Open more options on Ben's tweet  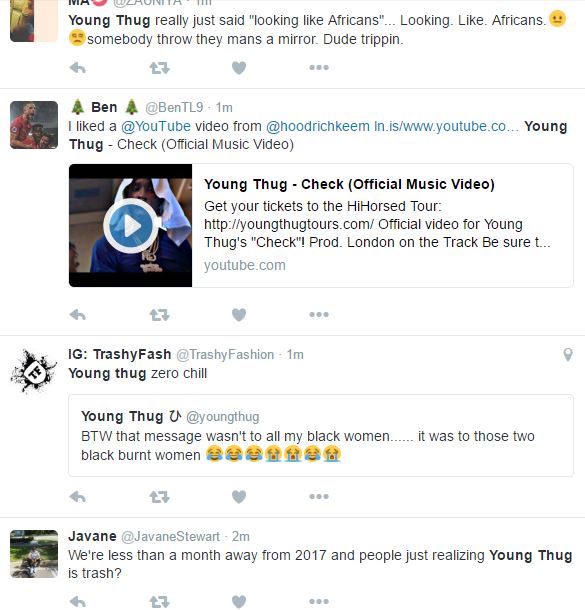(319, 314)
